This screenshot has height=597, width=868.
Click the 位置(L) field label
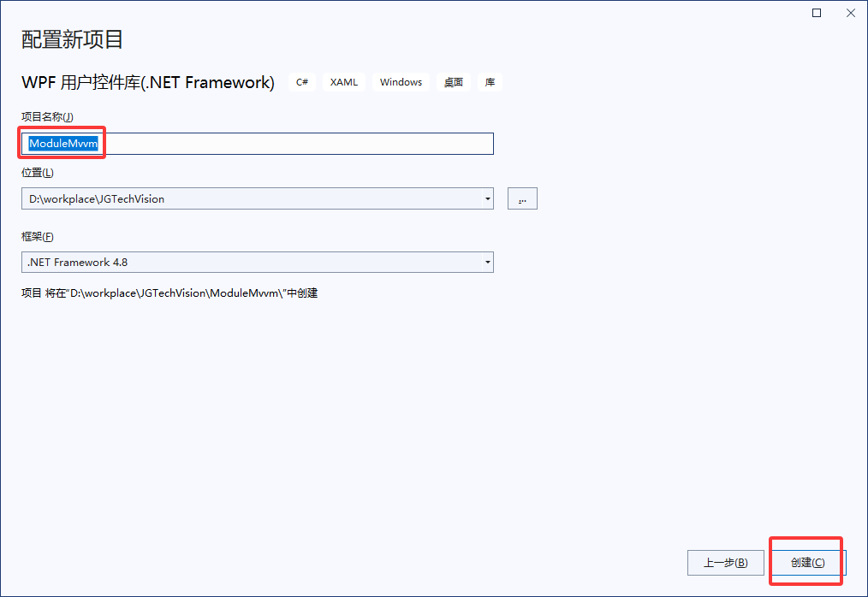pos(37,172)
